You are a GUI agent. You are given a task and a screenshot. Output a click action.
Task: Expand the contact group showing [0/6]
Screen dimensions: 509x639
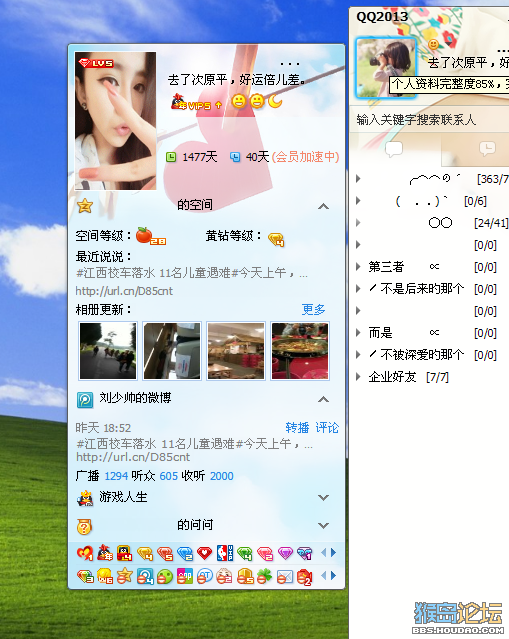point(358,201)
